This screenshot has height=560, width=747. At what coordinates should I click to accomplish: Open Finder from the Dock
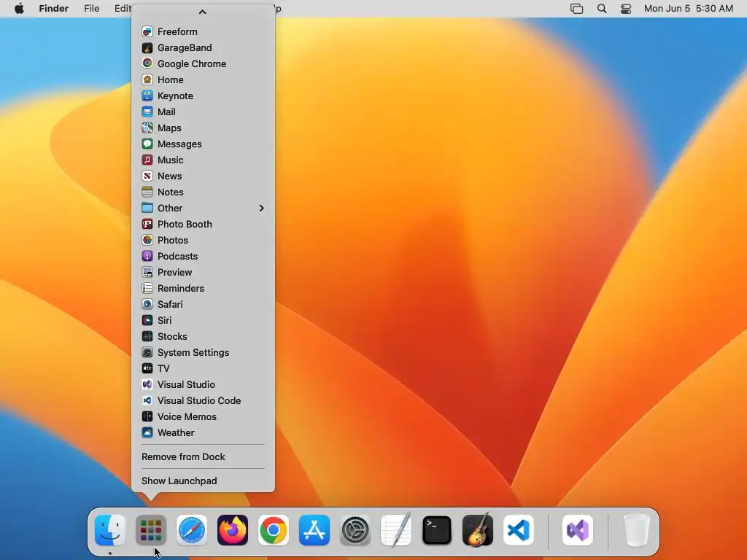point(110,530)
